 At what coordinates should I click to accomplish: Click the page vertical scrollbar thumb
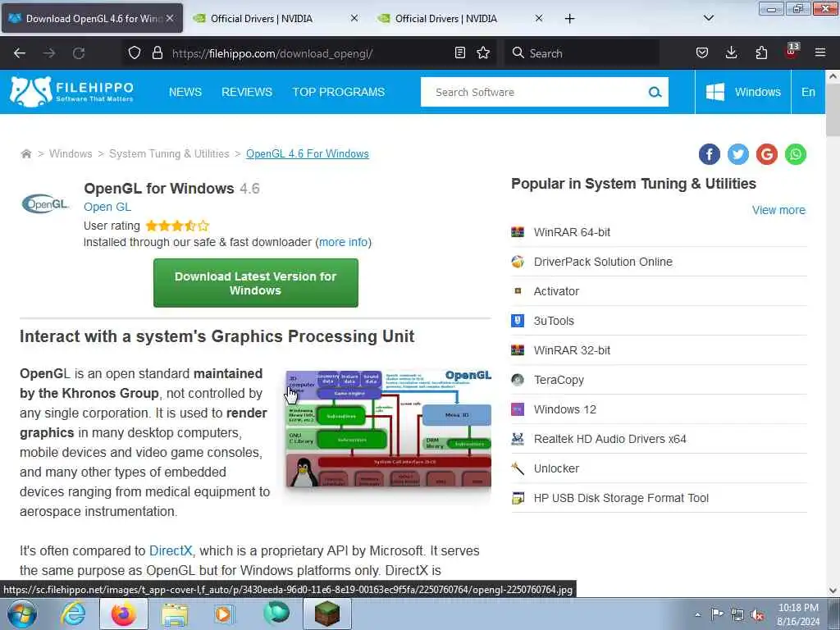(x=833, y=109)
